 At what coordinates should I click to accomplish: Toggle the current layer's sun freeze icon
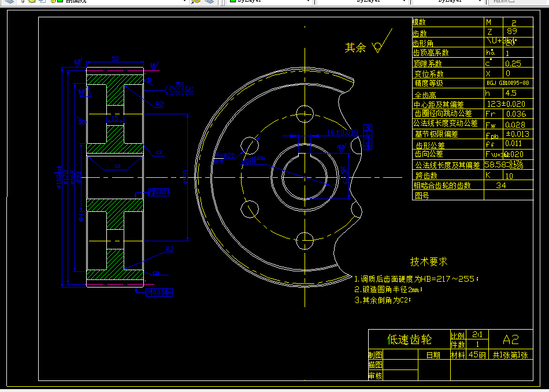(x=32, y=1)
